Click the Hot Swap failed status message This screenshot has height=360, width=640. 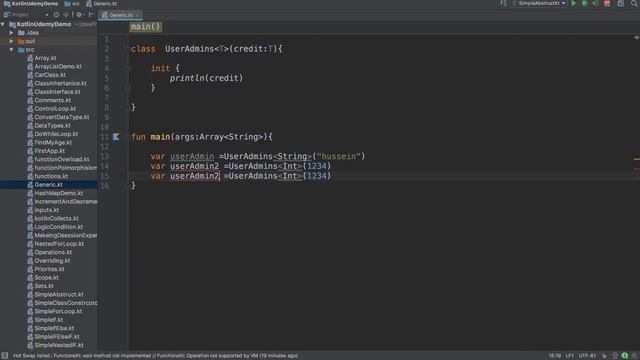156,356
